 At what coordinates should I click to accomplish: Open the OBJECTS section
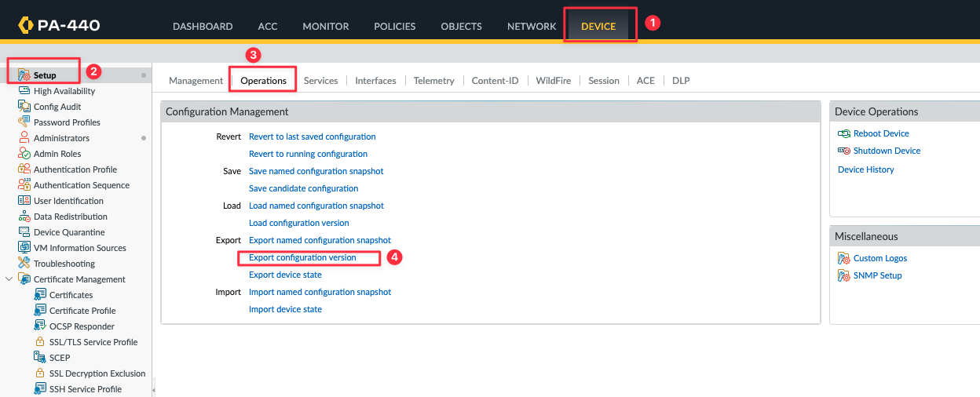pos(462,26)
